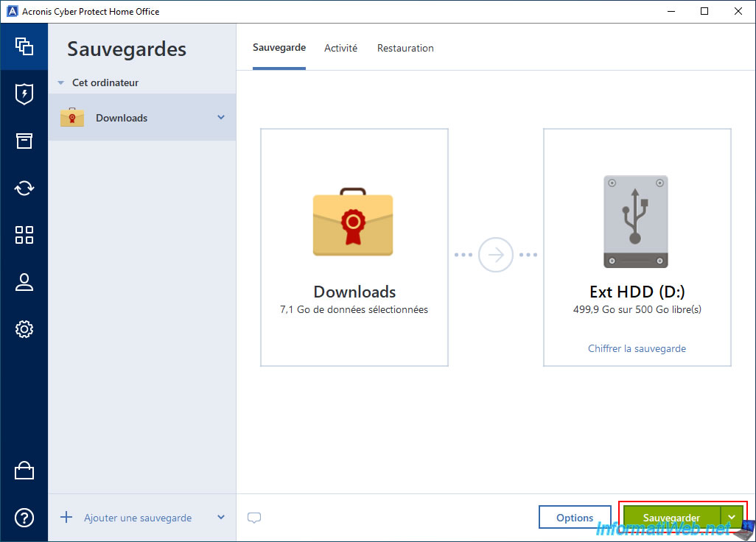Open the Ajouter une sauvegarde dropdown arrow

pos(221,518)
